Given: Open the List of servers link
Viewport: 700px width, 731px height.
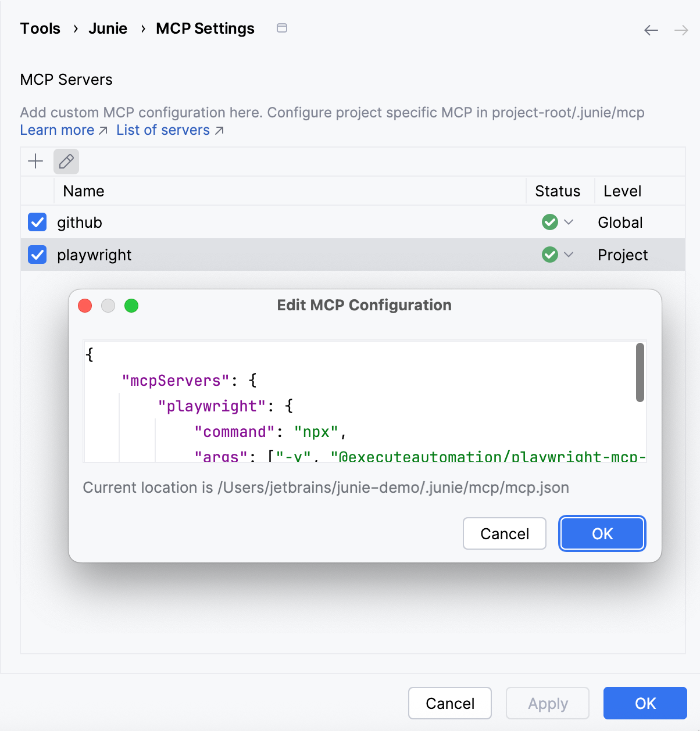Looking at the screenshot, I should pyautogui.click(x=163, y=130).
